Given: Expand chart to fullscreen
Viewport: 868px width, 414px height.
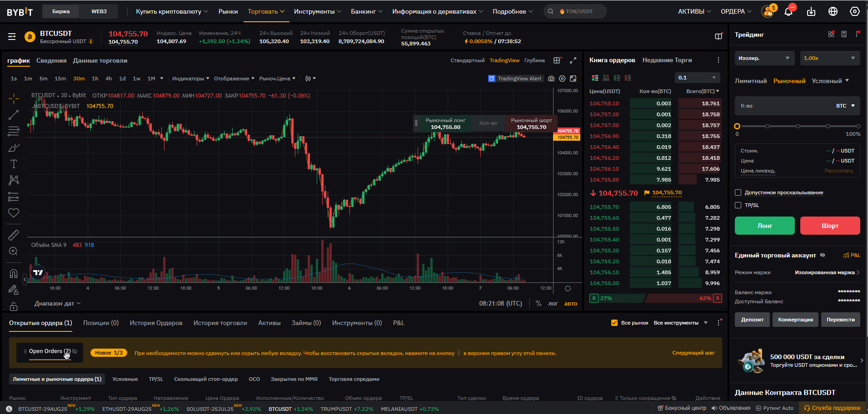Looking at the screenshot, I should (x=573, y=60).
